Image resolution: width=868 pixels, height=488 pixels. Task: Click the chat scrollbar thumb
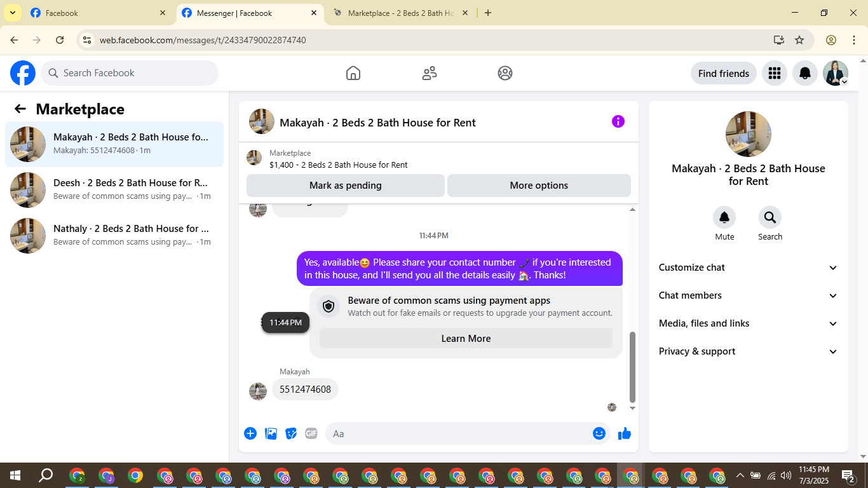[632, 367]
